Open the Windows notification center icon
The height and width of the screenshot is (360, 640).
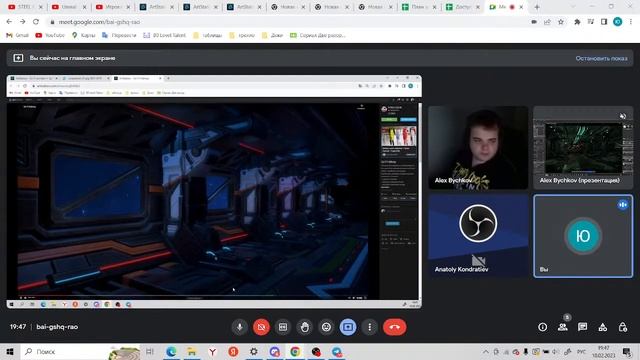[x=627, y=351]
